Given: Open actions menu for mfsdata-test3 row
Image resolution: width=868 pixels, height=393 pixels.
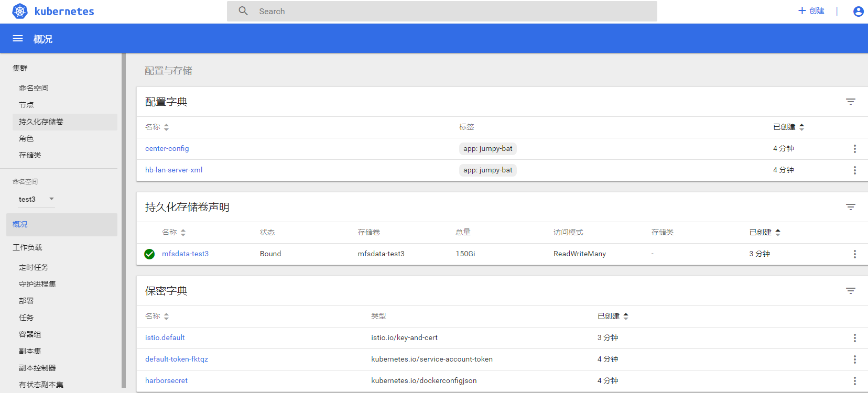Looking at the screenshot, I should pos(854,254).
